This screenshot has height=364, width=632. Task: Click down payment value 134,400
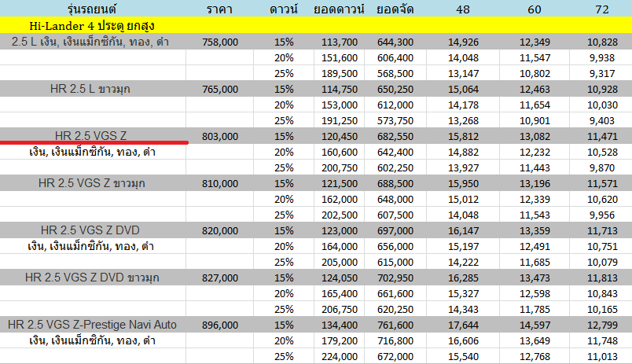pyautogui.click(x=340, y=325)
